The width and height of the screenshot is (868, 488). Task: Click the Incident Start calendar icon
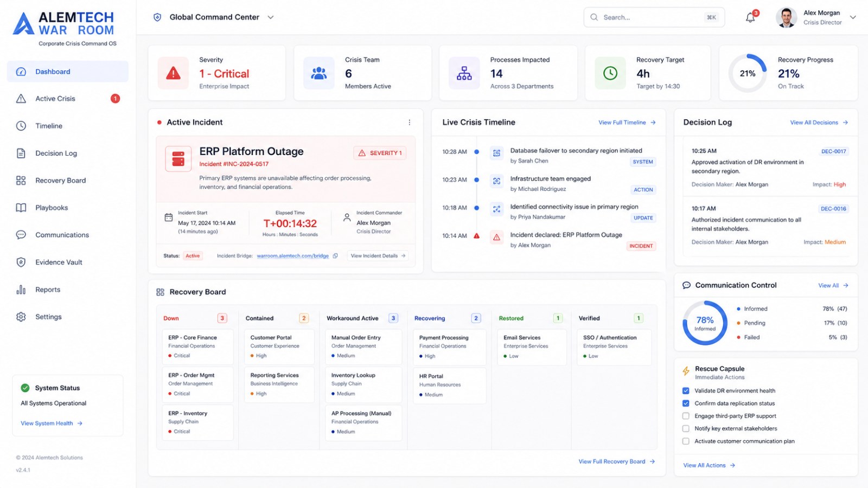point(169,217)
